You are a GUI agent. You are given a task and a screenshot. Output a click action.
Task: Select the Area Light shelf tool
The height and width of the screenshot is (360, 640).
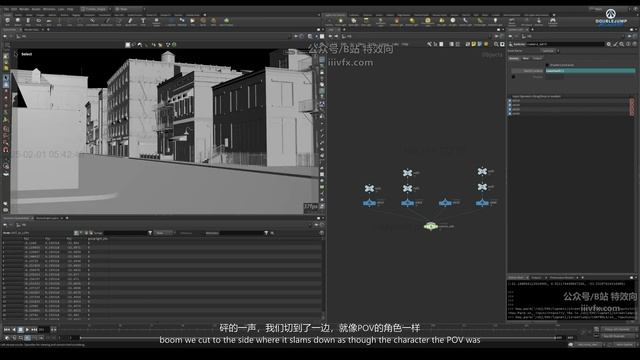click(366, 21)
